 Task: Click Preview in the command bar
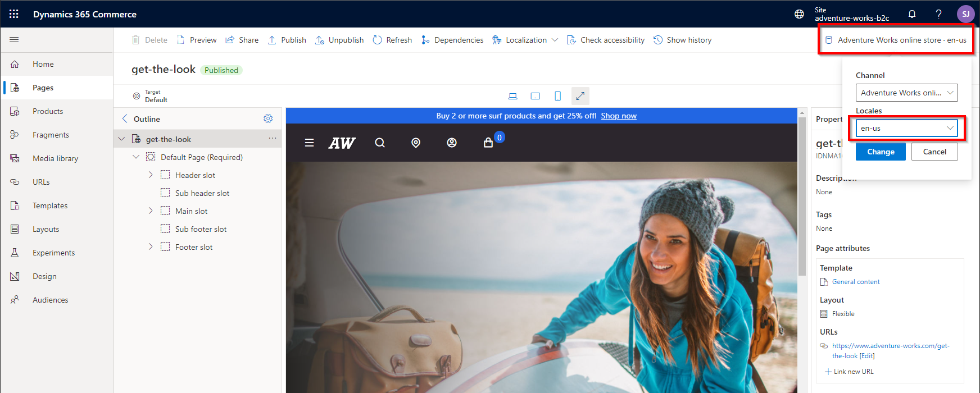(x=197, y=40)
